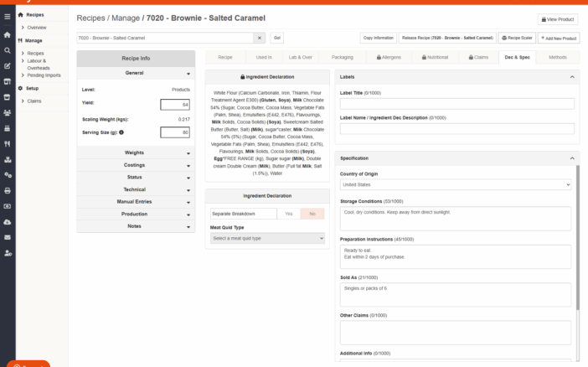The image size is (588, 367).
Task: Click the pencil edit icon in sidebar
Action: click(8, 66)
